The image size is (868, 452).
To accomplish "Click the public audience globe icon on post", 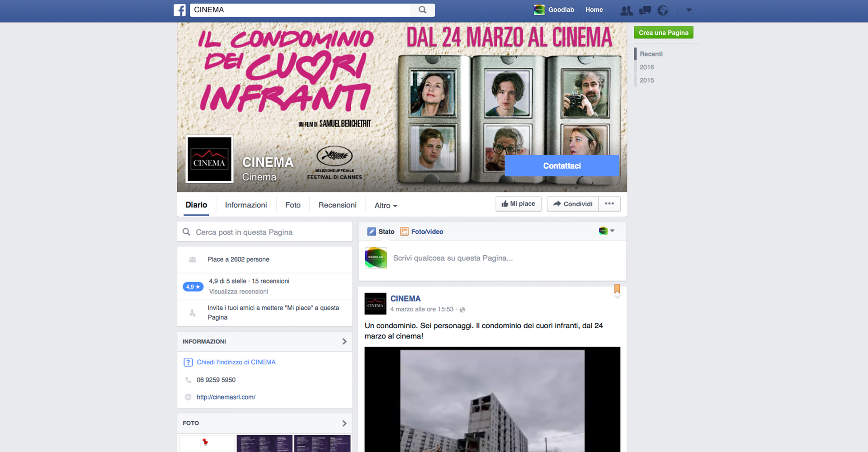I will tap(462, 310).
